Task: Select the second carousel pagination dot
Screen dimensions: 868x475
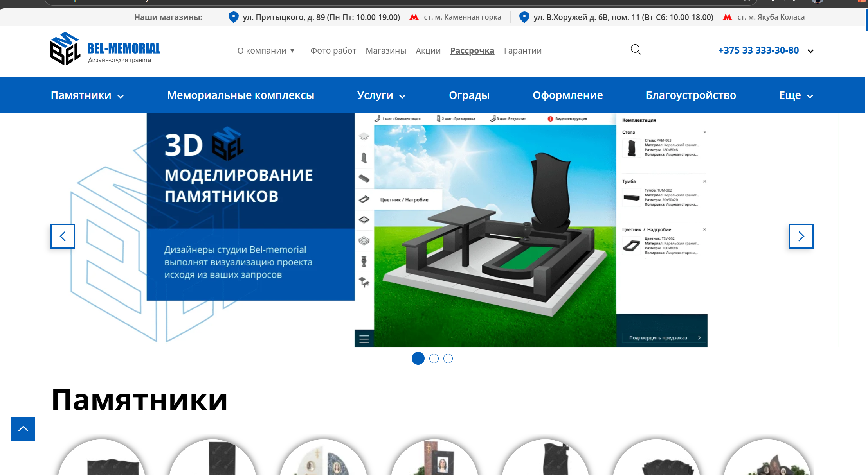Action: (x=433, y=358)
